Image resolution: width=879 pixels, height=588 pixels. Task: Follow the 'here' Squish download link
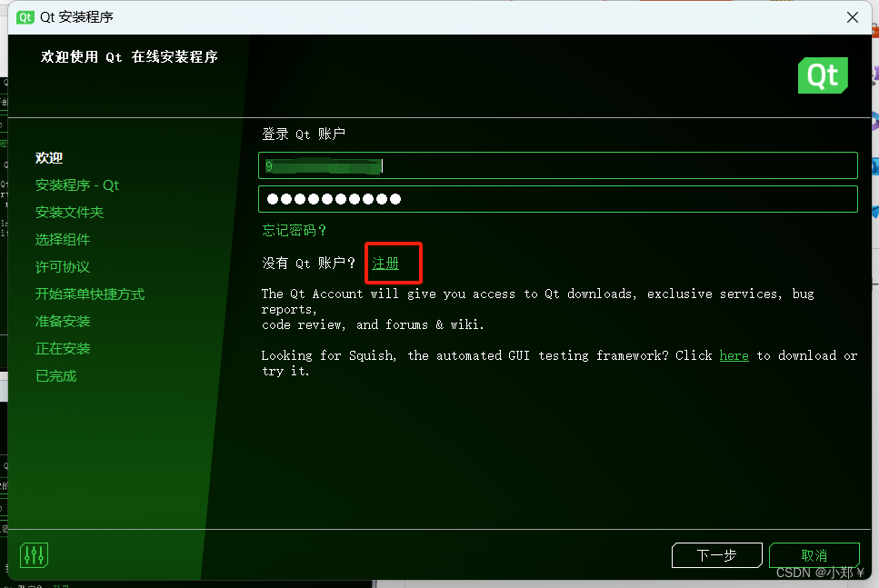pyautogui.click(x=734, y=355)
